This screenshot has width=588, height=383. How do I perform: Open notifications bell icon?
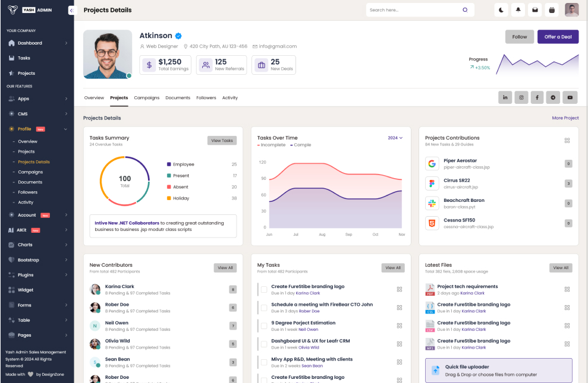tap(518, 10)
